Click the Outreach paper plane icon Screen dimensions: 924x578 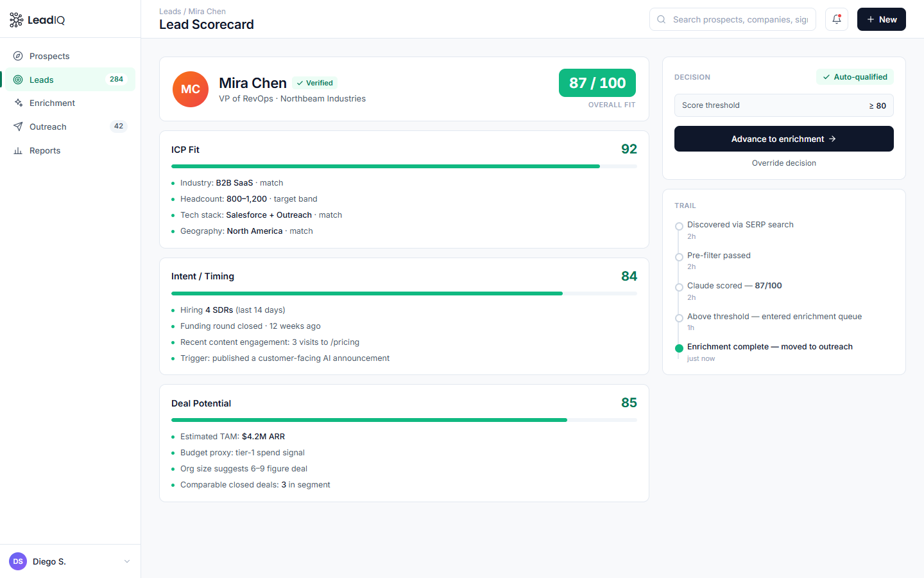pos(18,127)
